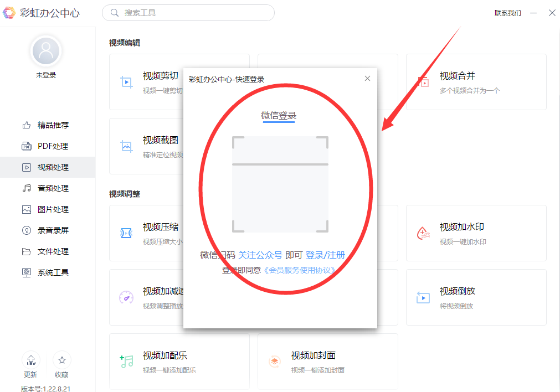The width and height of the screenshot is (560, 392).
Task: Click the 收藏 star icon
Action: click(62, 360)
